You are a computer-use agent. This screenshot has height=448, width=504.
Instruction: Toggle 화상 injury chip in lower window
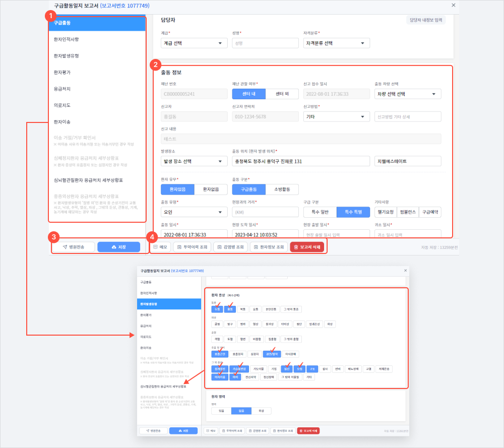pyautogui.click(x=330, y=324)
